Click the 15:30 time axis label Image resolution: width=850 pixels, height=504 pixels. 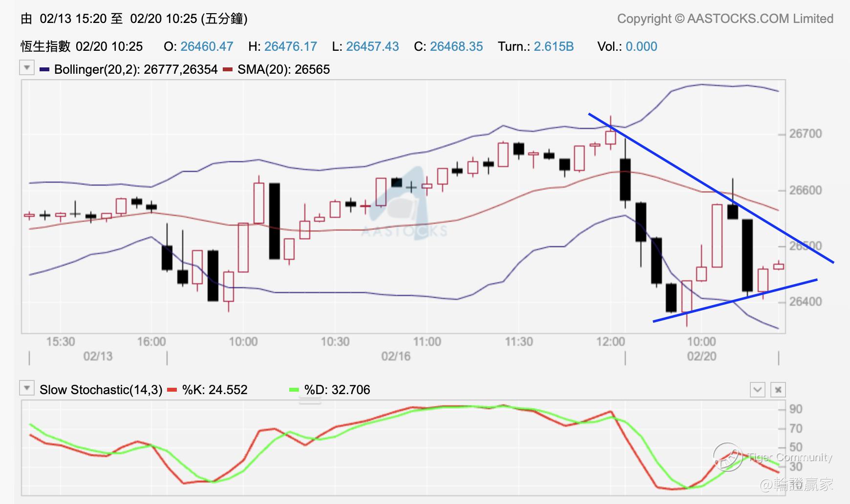pyautogui.click(x=61, y=341)
